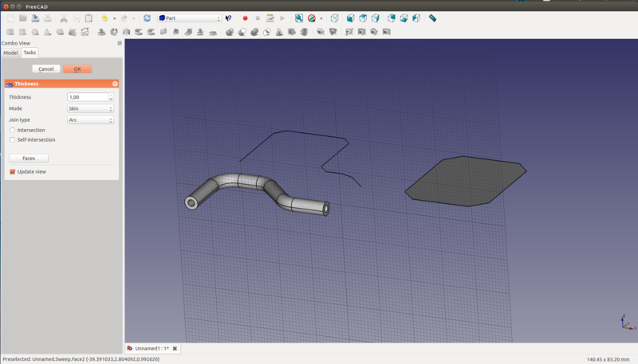Click the Fit All view icon
Image resolution: width=638 pixels, height=364 pixels.
point(299,18)
